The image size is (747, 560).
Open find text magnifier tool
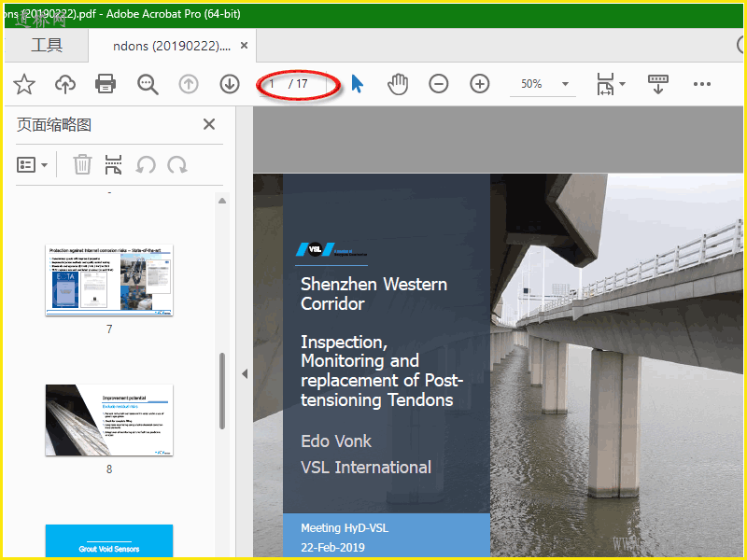148,84
